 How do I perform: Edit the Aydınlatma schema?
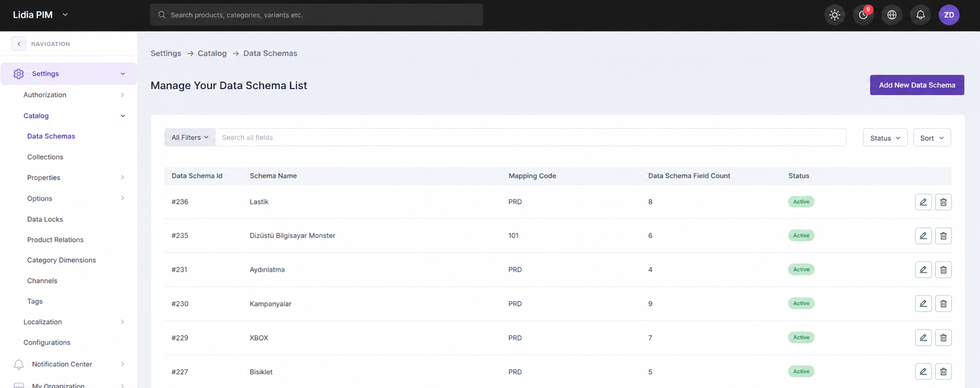click(x=923, y=269)
